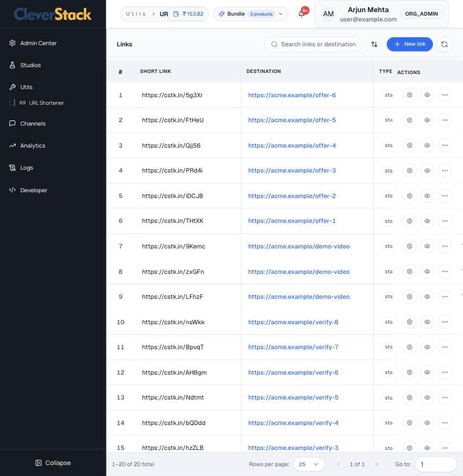463x476 pixels.
Task: Toggle eye view for link 5g3Xr
Action: (x=427, y=95)
